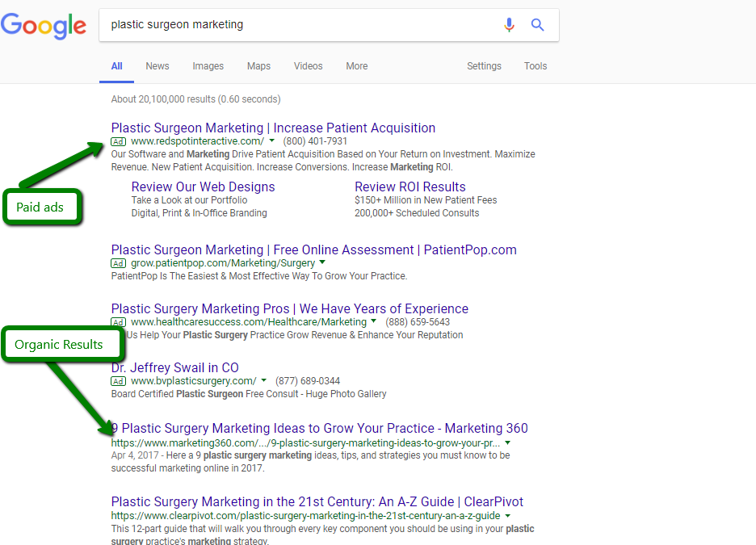
Task: Open '9 Plastic Surgery Marketing Ideas' Marketing 360 result
Action: (x=319, y=428)
